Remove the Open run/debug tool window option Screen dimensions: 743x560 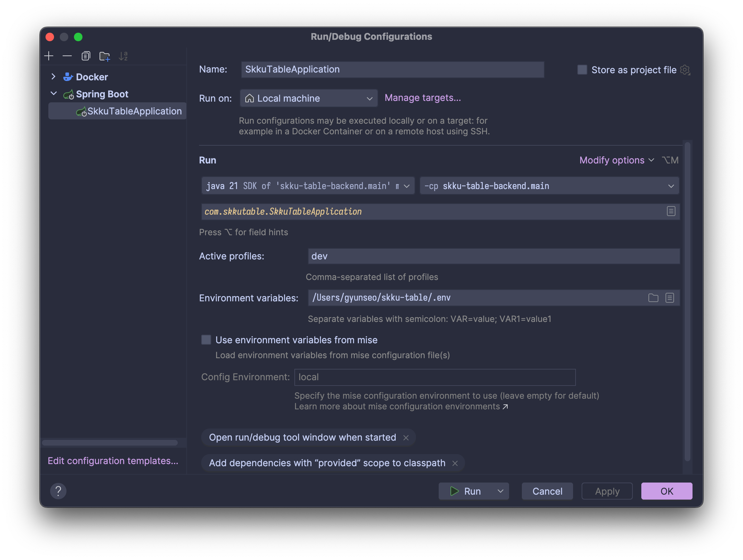[406, 438]
